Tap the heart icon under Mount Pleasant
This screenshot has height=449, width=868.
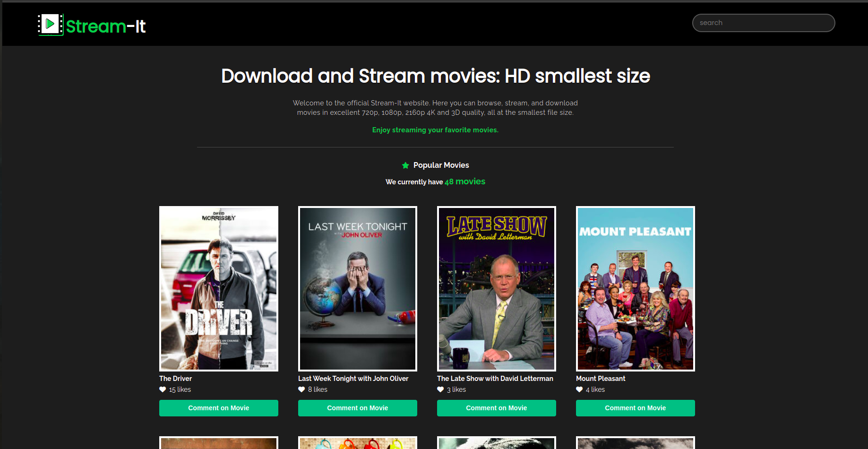click(x=579, y=389)
